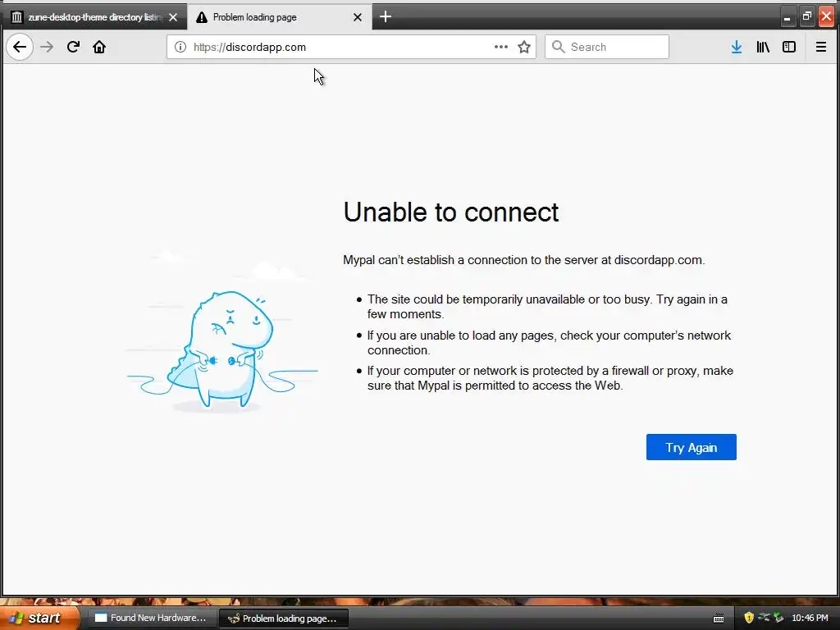Click the tab warning triangle icon
This screenshot has height=630, width=840.
coord(202,17)
